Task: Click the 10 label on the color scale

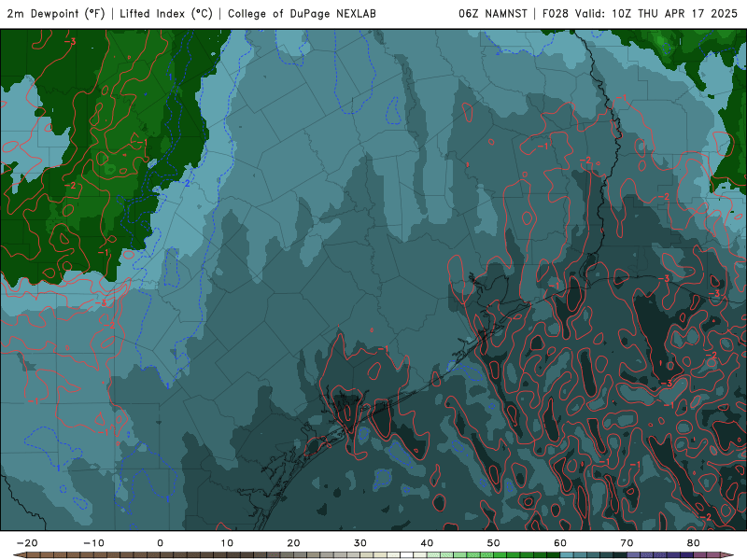Action: (227, 543)
